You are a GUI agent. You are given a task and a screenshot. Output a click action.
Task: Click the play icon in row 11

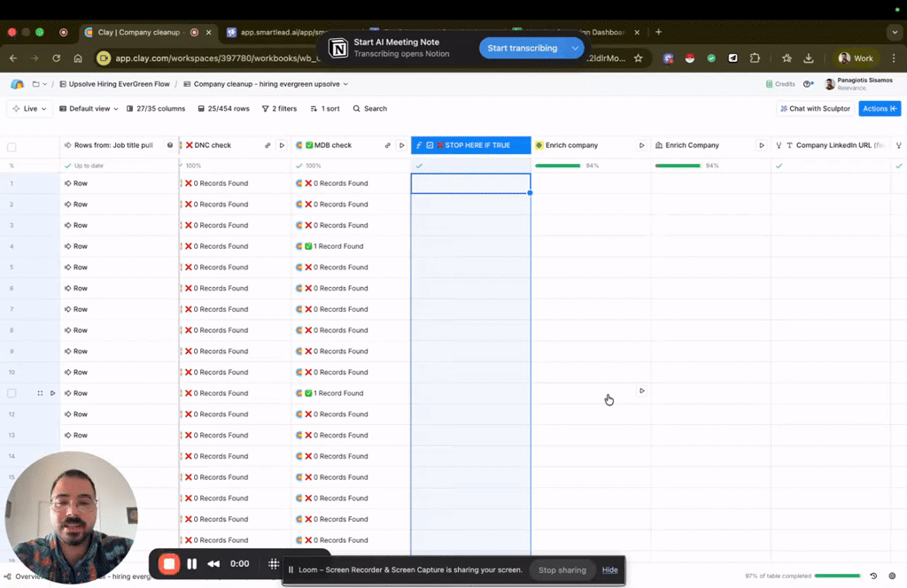[52, 393]
